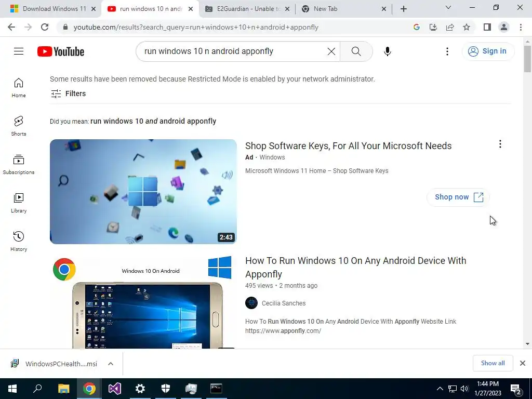Open Chrome's three-dot menu
532x399 pixels.
[x=521, y=27]
